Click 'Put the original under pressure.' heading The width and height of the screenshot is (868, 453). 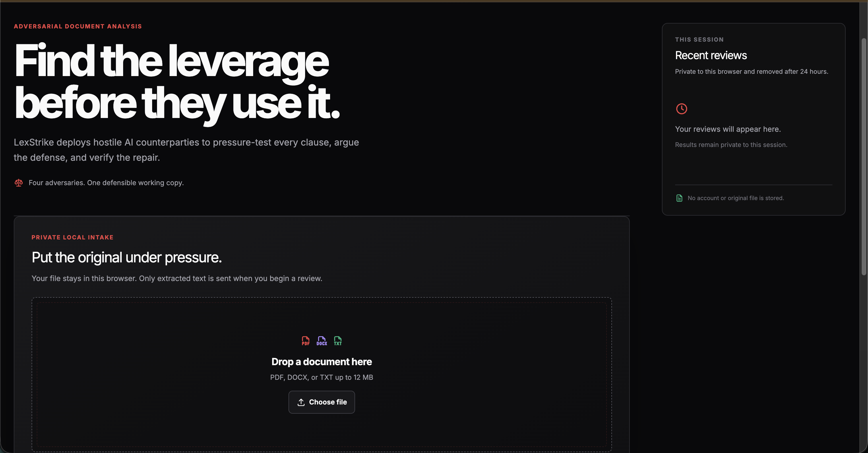tap(127, 258)
